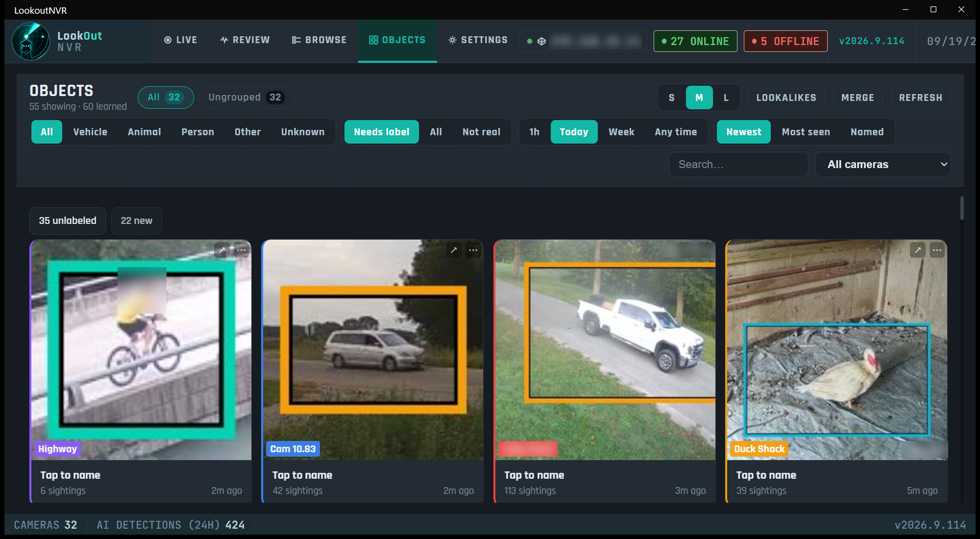Click the vertical scrollbar of objects list
Screen dimensions: 980x539
(x=962, y=208)
